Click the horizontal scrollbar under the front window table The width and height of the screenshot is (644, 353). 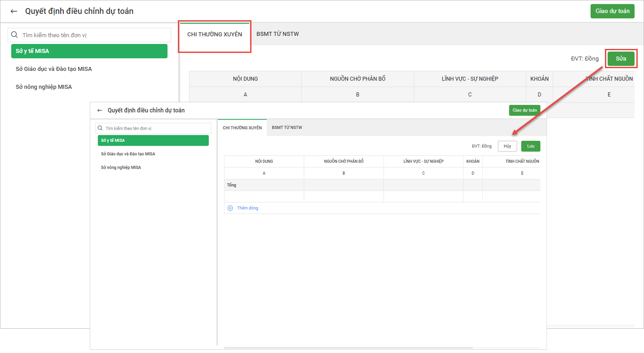[348, 348]
